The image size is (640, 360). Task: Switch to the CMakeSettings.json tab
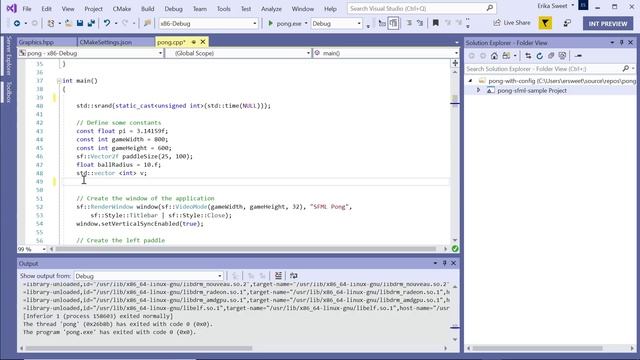(x=116, y=42)
